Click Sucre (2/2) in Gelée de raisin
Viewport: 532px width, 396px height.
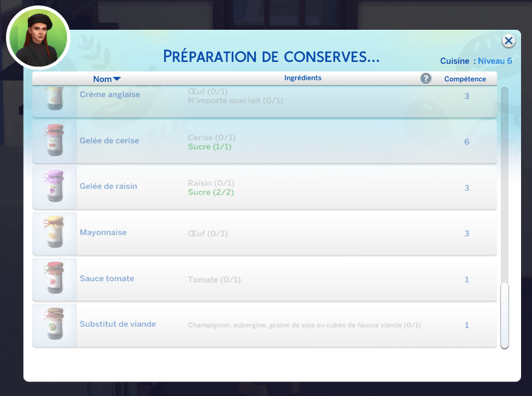pyautogui.click(x=211, y=193)
